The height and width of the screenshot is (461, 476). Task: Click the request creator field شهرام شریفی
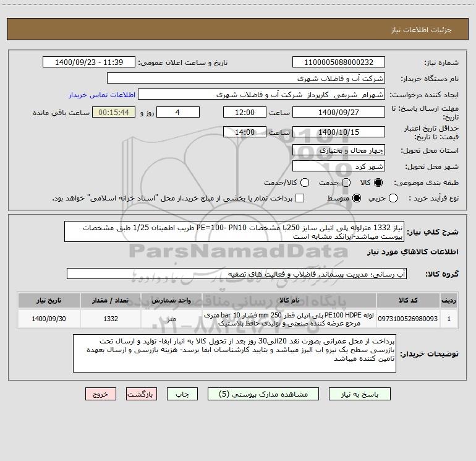[x=261, y=95]
